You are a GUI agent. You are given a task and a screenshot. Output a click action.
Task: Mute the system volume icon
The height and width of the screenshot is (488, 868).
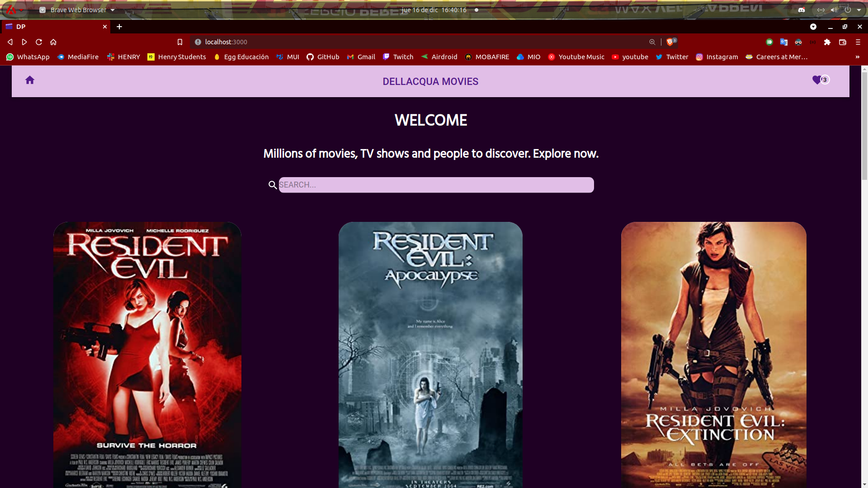(834, 10)
